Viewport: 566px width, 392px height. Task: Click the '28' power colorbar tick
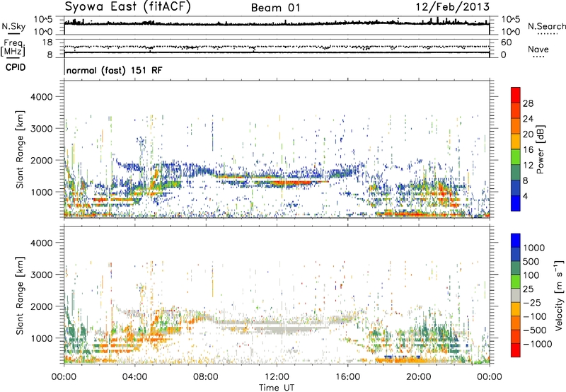528,103
